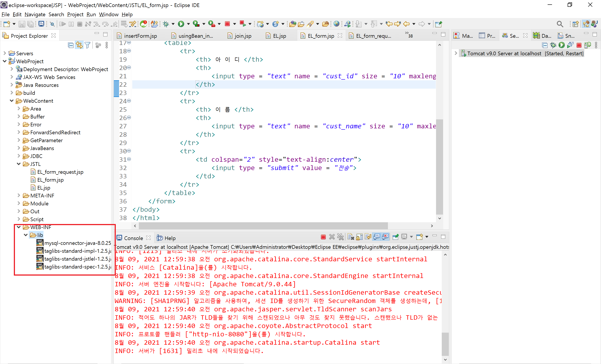
Task: Click the Search magnifier icon in toolbar
Action: click(x=560, y=24)
